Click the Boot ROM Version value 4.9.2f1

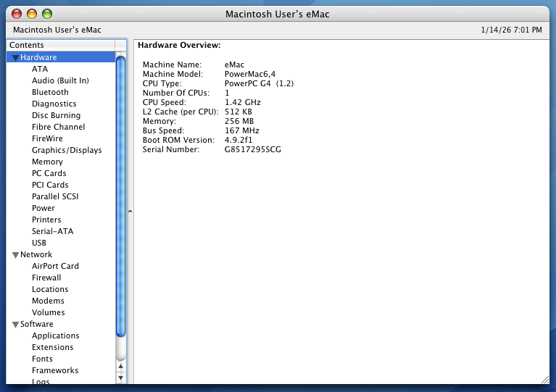(x=238, y=140)
